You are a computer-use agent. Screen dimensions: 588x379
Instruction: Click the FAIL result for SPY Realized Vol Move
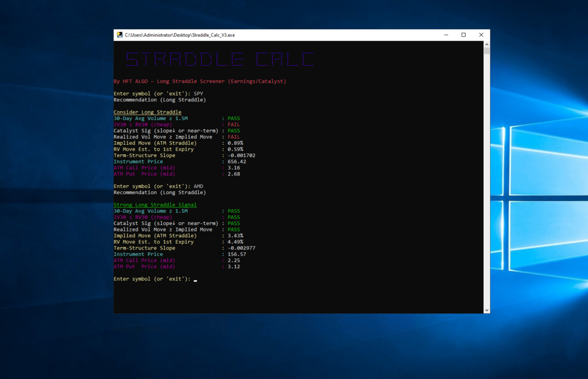[233, 137]
